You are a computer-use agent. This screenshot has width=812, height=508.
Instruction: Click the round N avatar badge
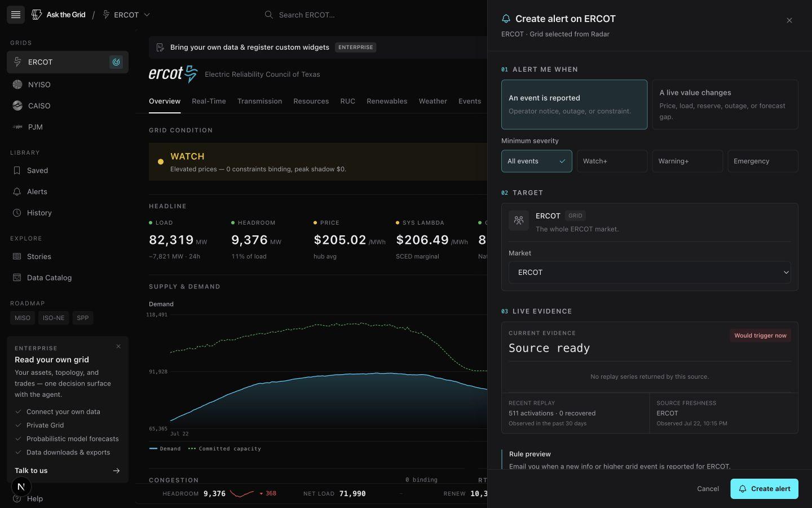click(21, 487)
